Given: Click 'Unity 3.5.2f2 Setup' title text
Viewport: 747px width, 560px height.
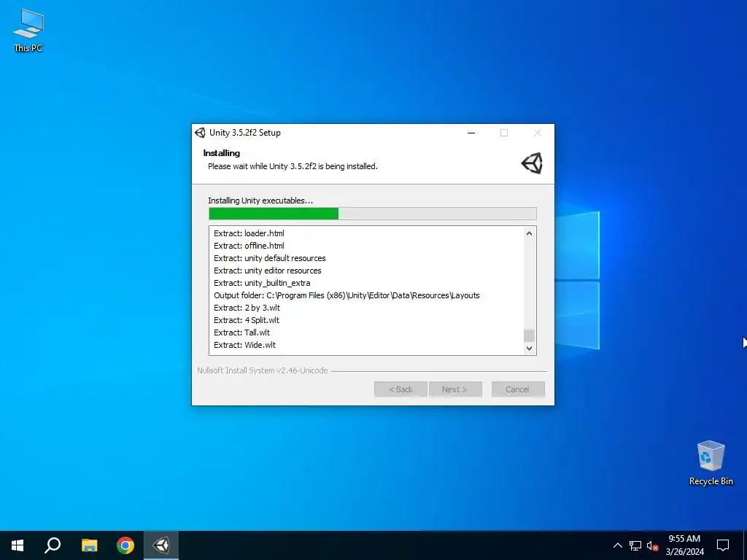Looking at the screenshot, I should [245, 133].
